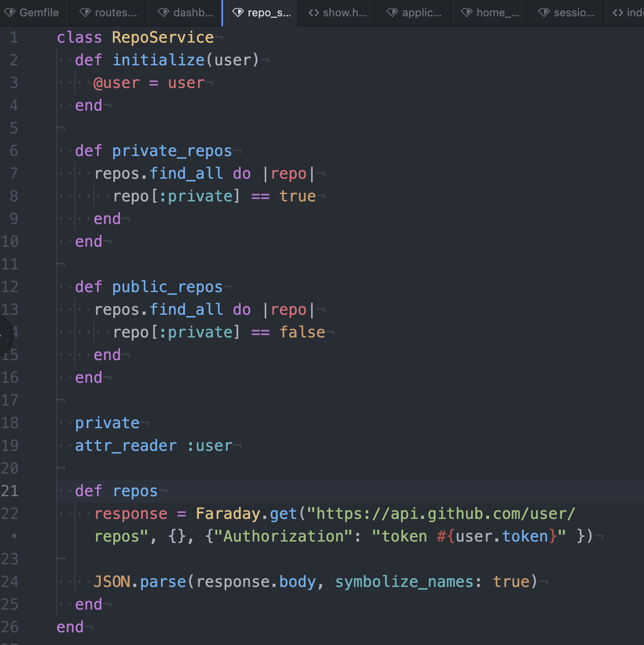Click the Ruby gem icon on the Gemfile tab
Image resolution: width=644 pixels, height=645 pixels.
(x=10, y=13)
